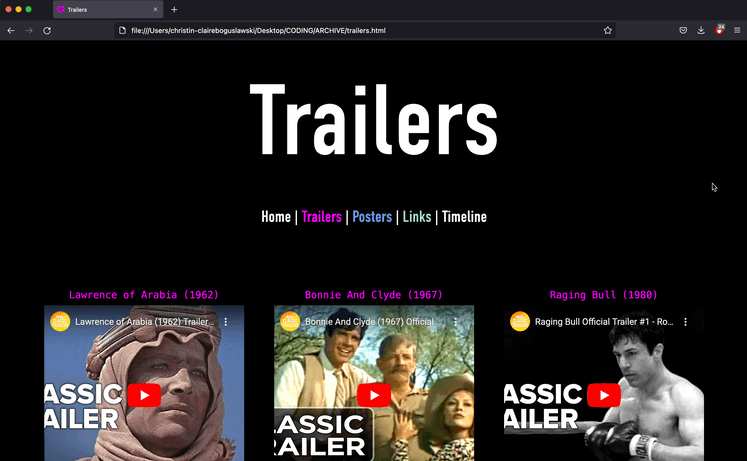Click the 'Bonnie And Clyde (1967)' heading

pyautogui.click(x=374, y=295)
